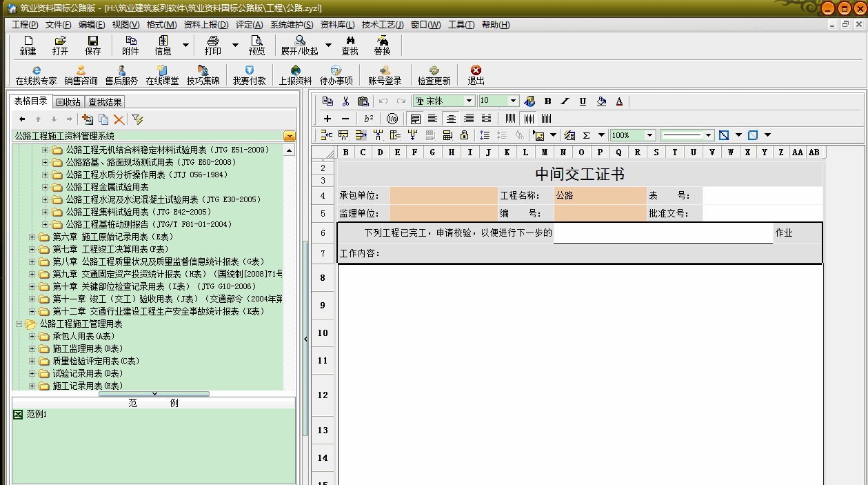The width and height of the screenshot is (868, 485).
Task: Save the document using the 保存 icon
Action: point(94,45)
